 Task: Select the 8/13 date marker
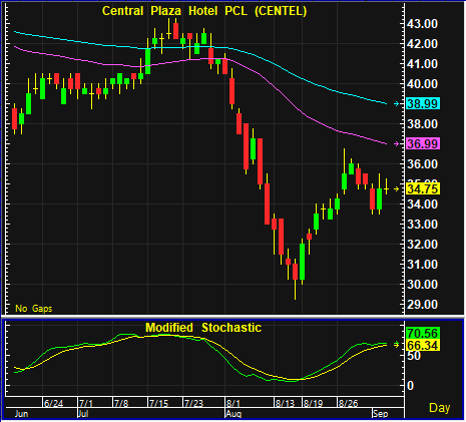285,403
